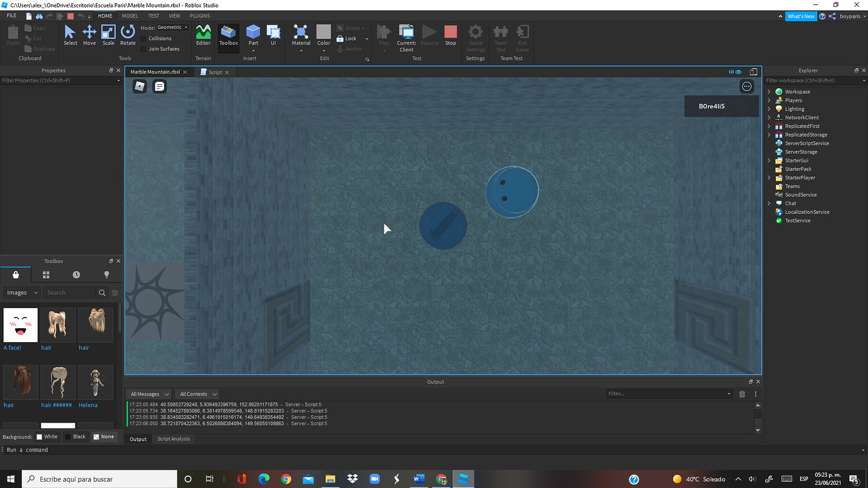This screenshot has width=868, height=488.
Task: Set Toolbox background to White
Action: 47,436
